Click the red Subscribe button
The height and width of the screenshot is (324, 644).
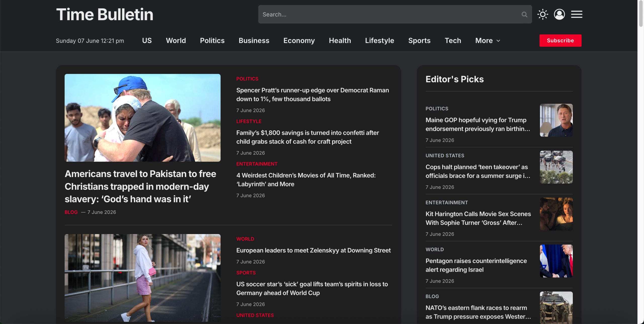[x=560, y=41]
